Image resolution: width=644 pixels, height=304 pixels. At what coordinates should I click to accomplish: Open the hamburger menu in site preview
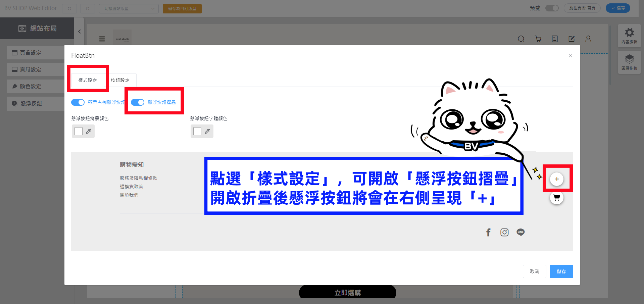[102, 39]
